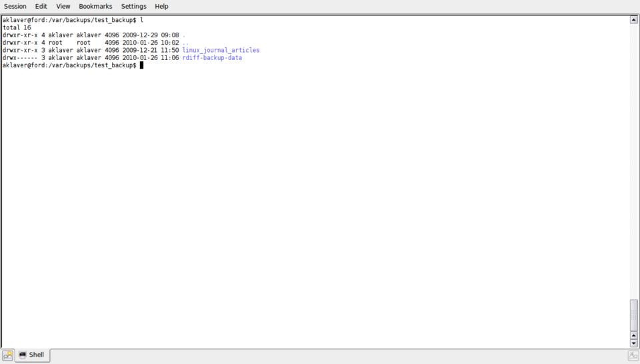Click the rdiff-backup-data directory name

click(212, 58)
